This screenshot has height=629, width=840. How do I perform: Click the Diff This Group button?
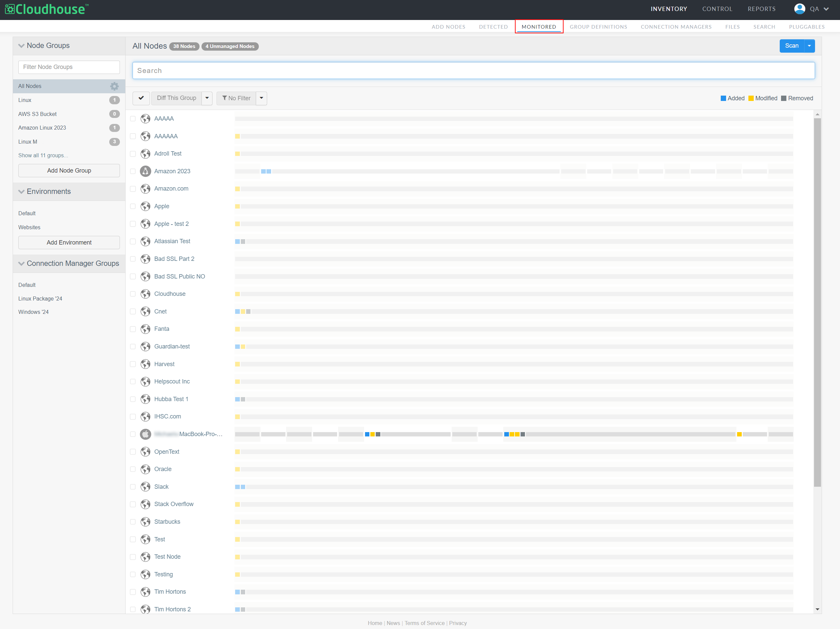click(x=177, y=98)
